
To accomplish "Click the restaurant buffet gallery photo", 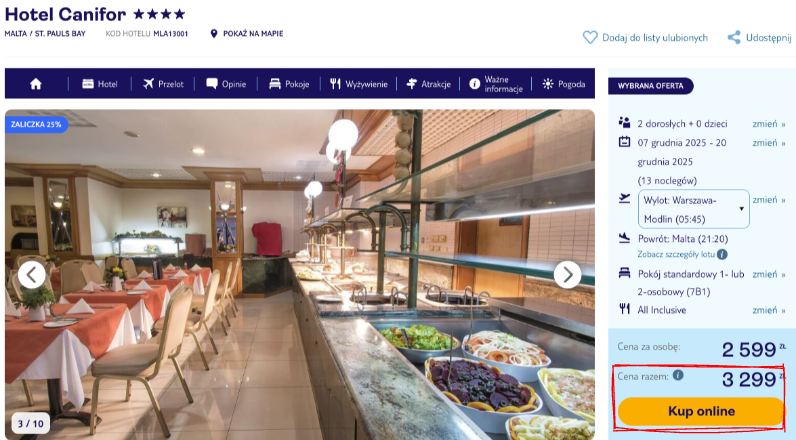I will click(300, 275).
